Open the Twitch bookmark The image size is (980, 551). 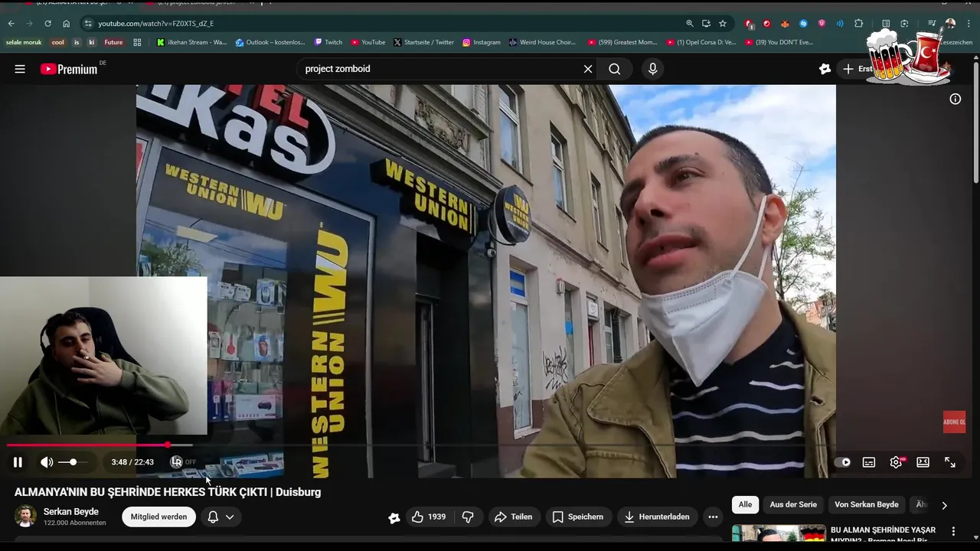[x=328, y=43]
